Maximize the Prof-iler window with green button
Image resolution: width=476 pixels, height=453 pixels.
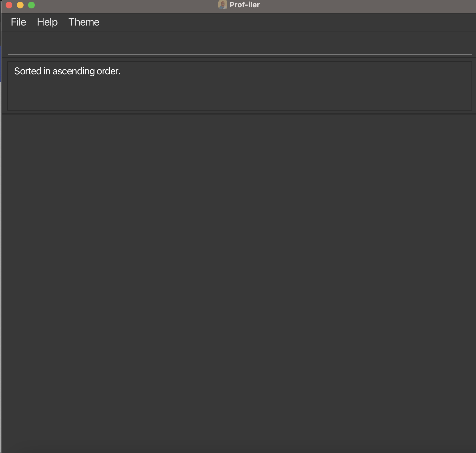[31, 5]
